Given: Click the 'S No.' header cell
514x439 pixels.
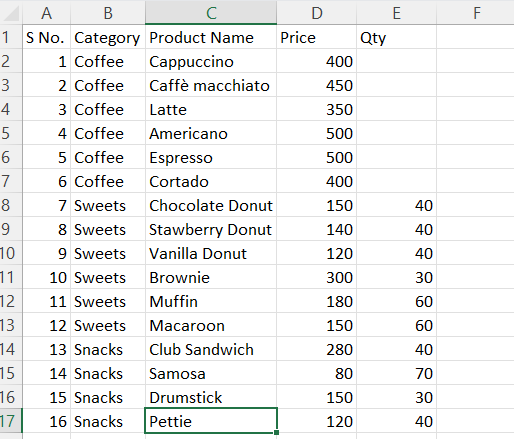Looking at the screenshot, I should [46, 37].
